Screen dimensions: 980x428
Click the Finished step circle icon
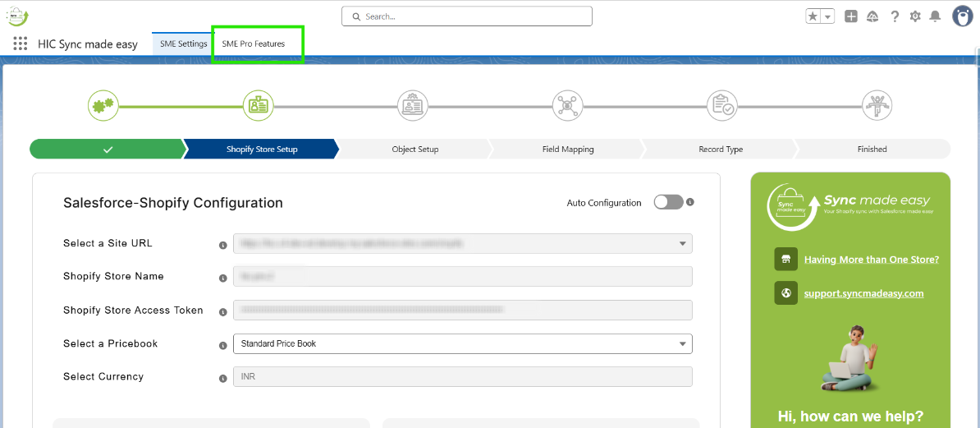point(877,106)
